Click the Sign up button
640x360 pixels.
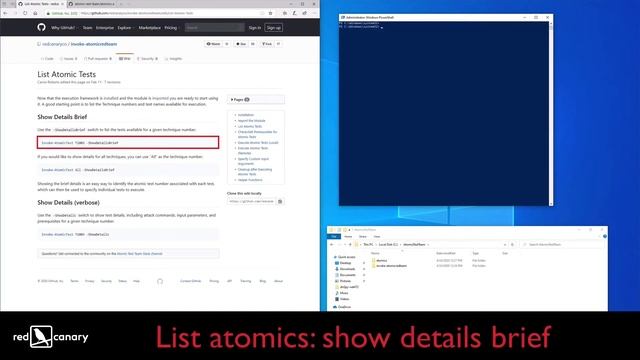click(x=273, y=28)
